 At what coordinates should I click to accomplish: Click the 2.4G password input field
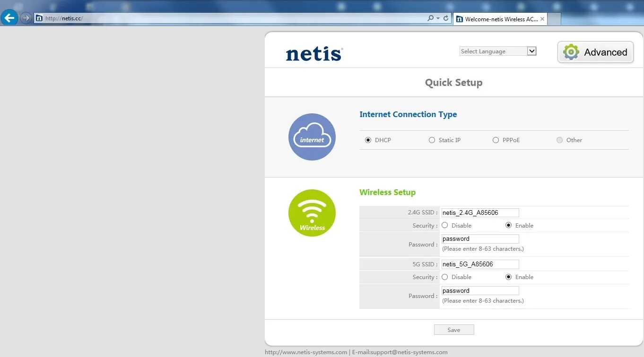tap(480, 238)
